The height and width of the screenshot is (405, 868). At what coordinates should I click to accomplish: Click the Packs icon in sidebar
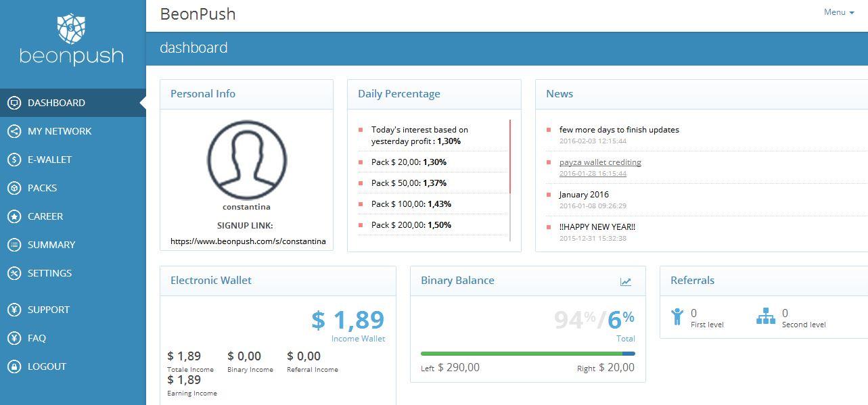(14, 188)
